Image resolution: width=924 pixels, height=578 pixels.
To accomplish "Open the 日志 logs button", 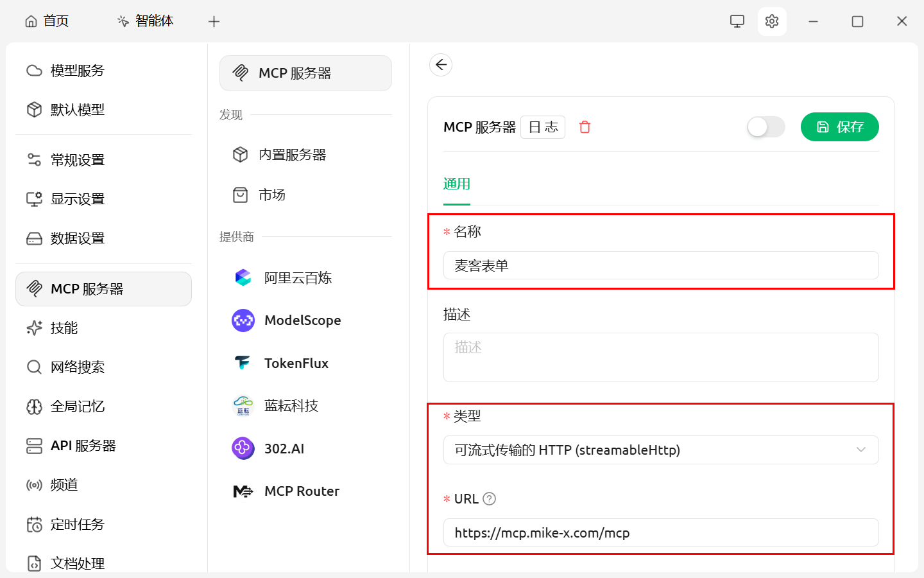I will tap(543, 127).
